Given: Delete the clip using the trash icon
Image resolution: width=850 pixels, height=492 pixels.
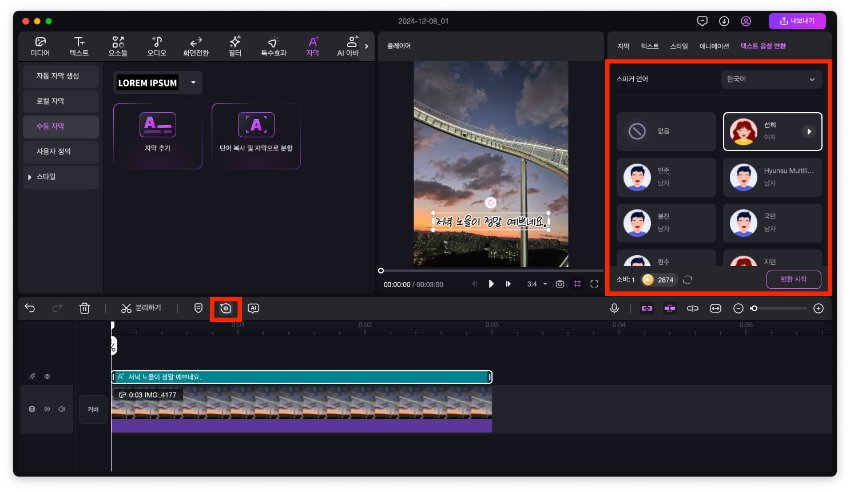Looking at the screenshot, I should coord(85,309).
